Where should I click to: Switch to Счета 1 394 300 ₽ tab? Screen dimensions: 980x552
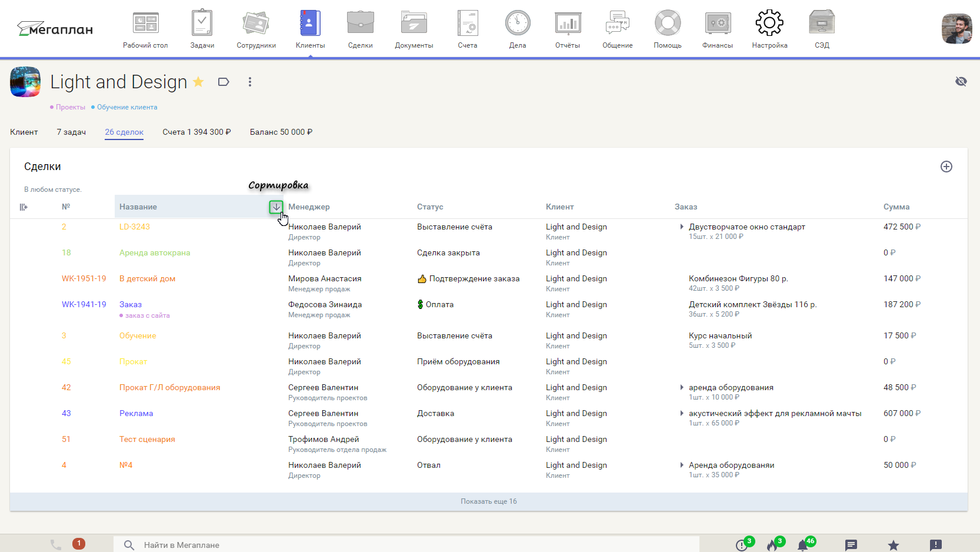(196, 132)
